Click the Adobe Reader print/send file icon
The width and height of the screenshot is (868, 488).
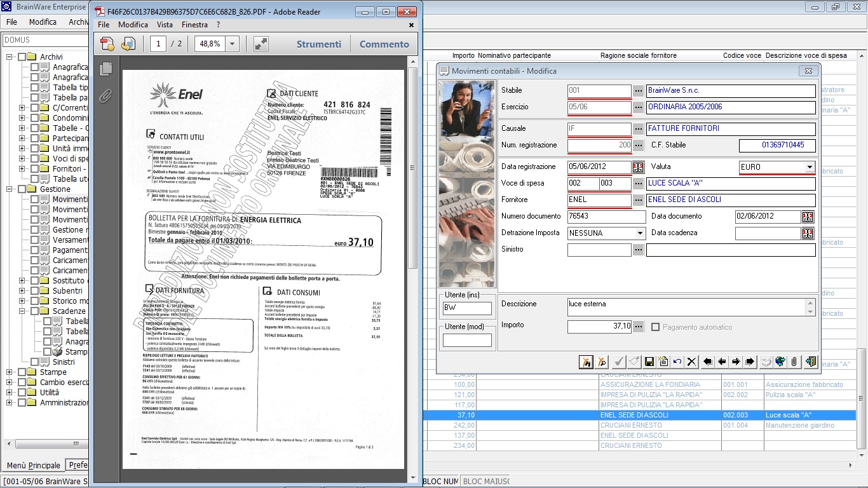point(128,44)
